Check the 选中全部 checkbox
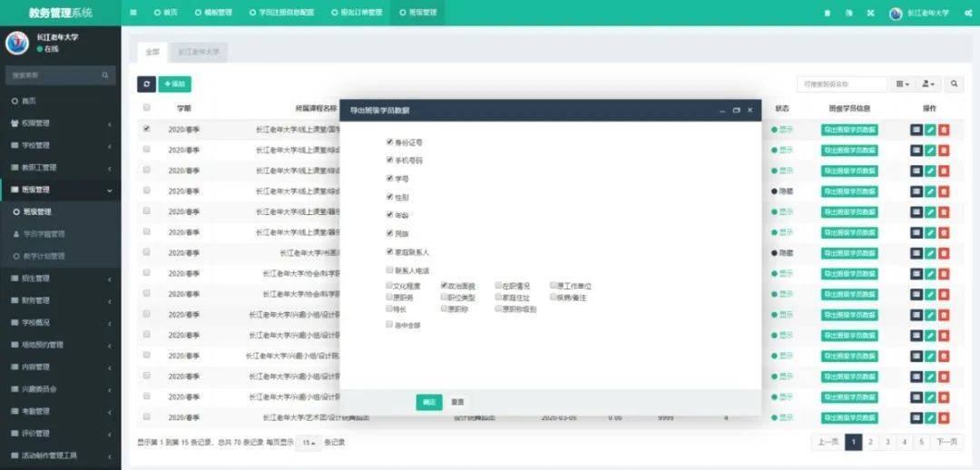 click(x=390, y=325)
